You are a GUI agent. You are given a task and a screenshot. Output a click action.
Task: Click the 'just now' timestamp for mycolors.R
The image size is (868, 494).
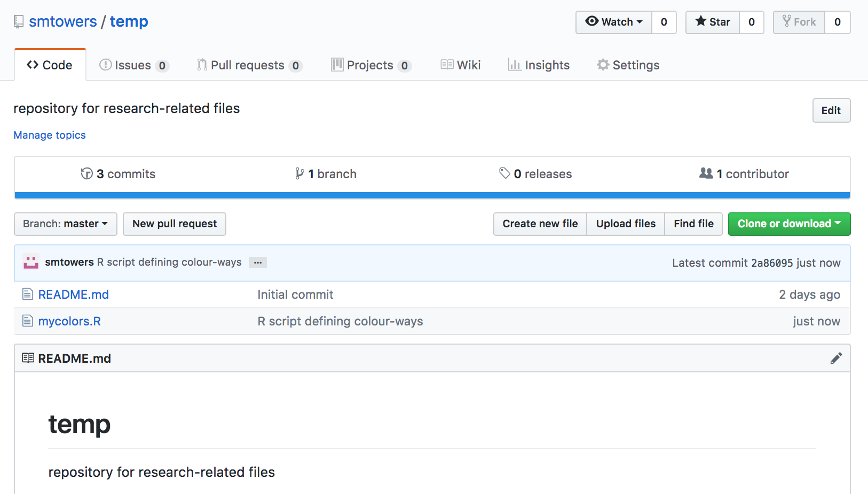coord(816,321)
